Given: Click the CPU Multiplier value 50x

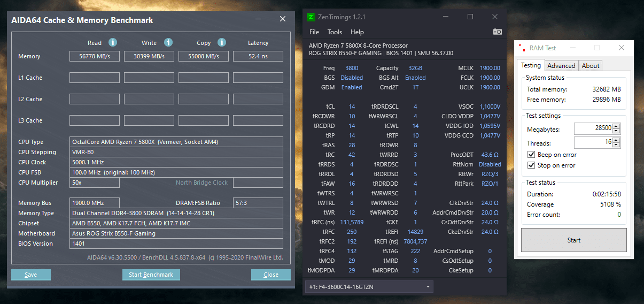Looking at the screenshot, I should [95, 183].
